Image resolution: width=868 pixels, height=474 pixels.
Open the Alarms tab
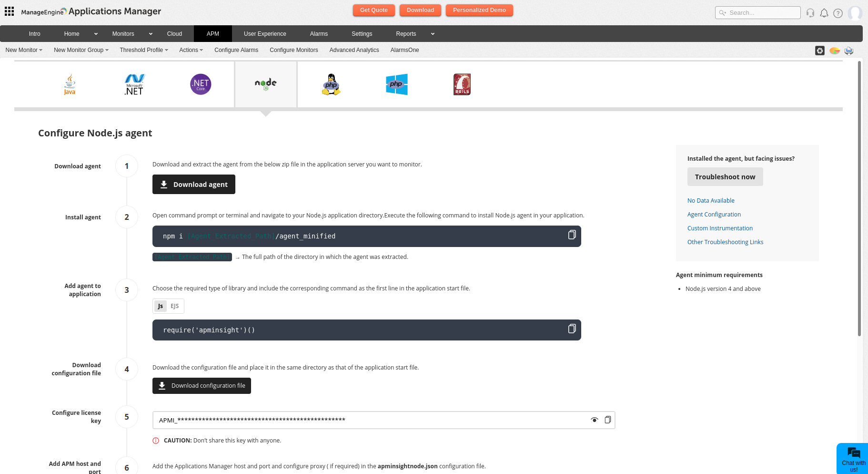(x=319, y=34)
